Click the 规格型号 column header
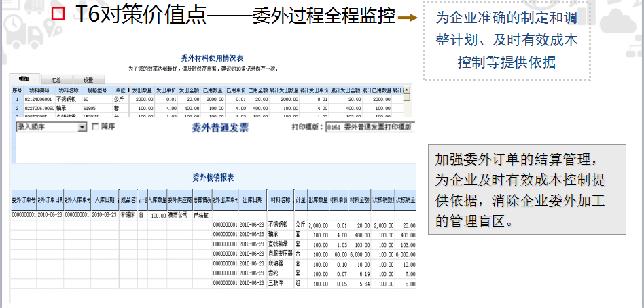 click(97, 90)
